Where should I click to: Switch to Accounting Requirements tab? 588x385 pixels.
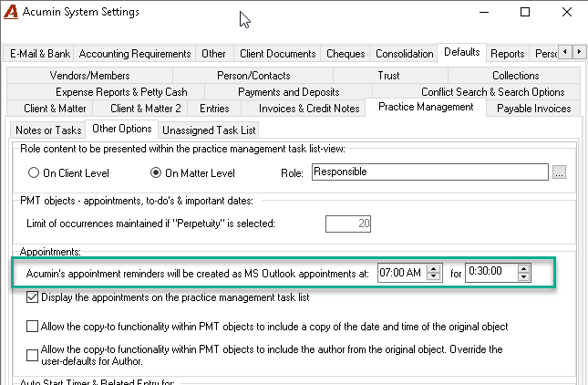(x=135, y=54)
